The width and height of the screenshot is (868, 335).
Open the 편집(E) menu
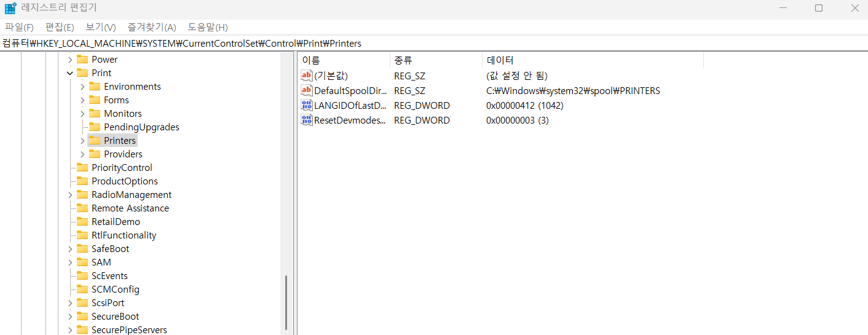[x=60, y=27]
